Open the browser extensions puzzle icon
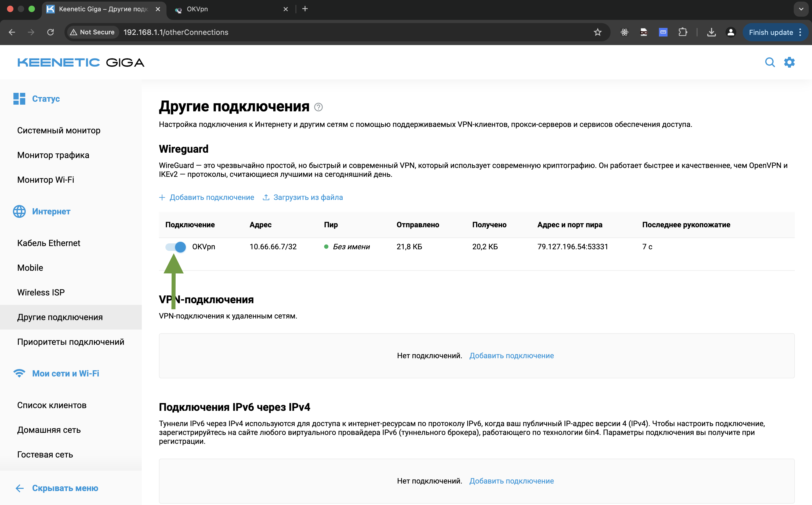This screenshot has width=812, height=505. pyautogui.click(x=683, y=32)
